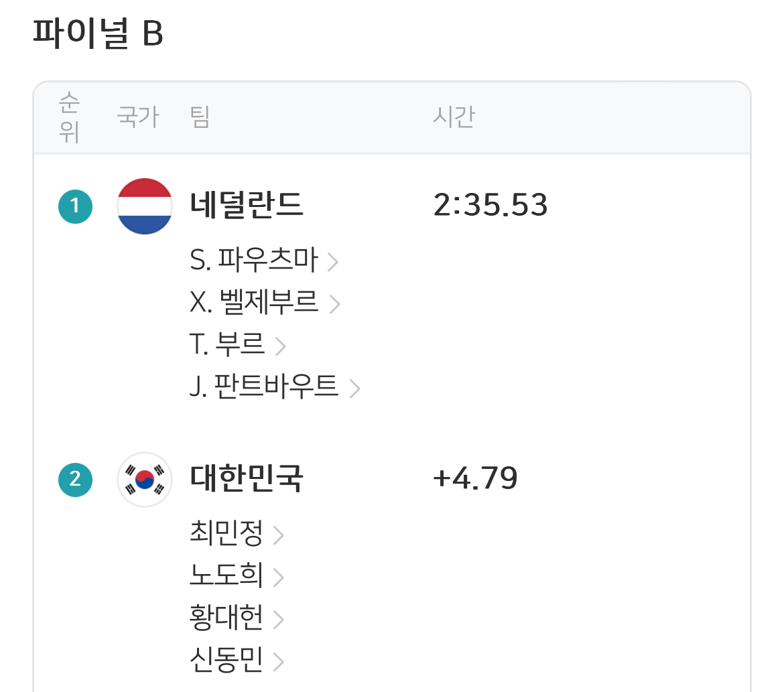Click the 팀 column header
The image size is (784, 692).
coord(200,118)
